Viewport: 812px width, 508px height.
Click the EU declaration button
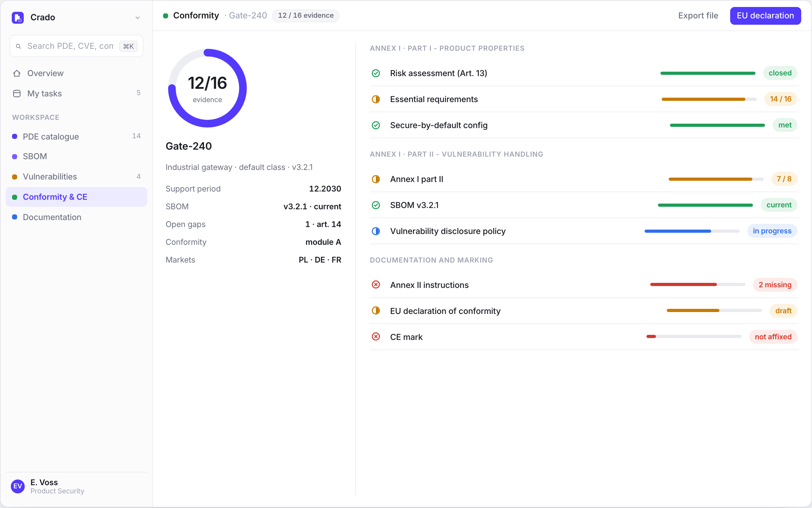click(x=765, y=16)
